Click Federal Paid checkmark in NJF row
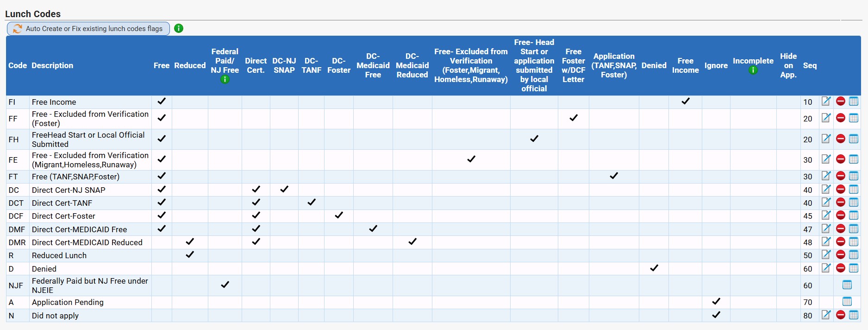This screenshot has height=330, width=868. (x=225, y=285)
